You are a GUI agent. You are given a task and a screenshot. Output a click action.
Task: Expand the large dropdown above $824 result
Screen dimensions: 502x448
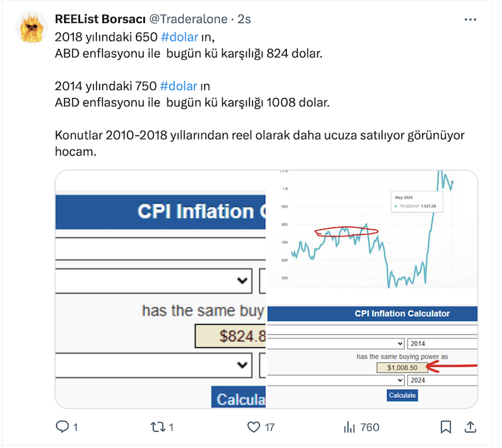[x=242, y=280]
